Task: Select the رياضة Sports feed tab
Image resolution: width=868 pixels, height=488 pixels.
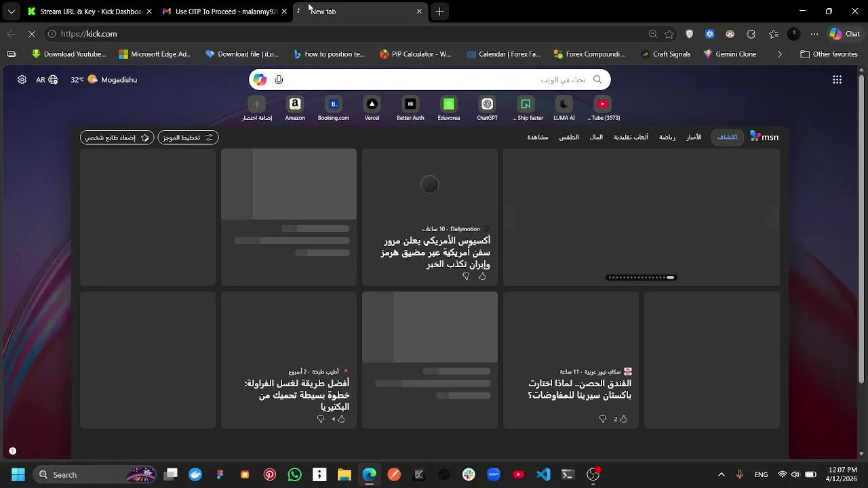Action: coord(667,137)
